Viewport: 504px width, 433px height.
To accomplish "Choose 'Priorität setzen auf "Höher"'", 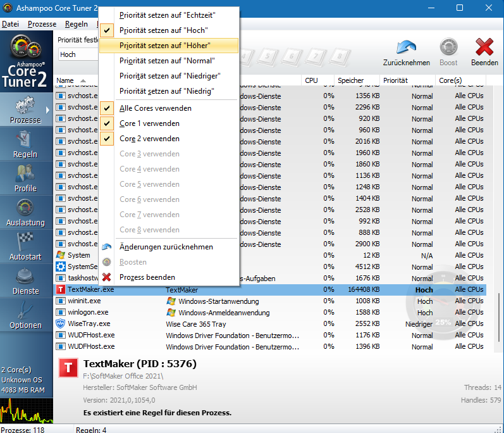I will coord(169,46).
